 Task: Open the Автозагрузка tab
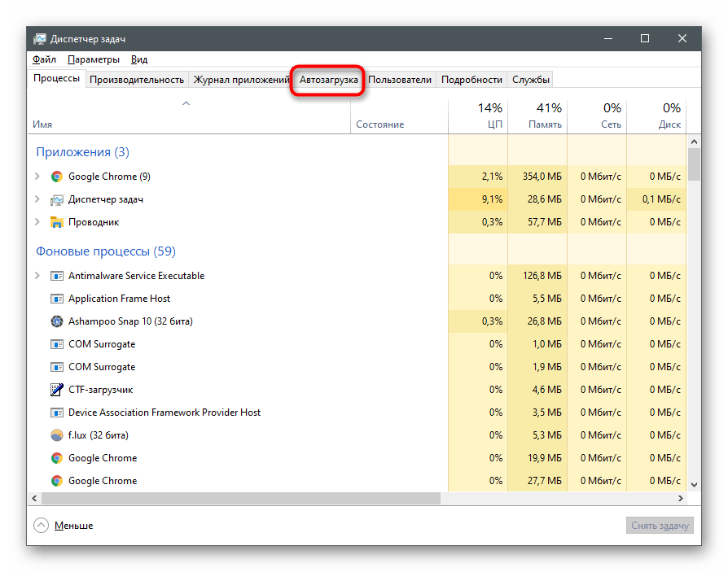[x=328, y=80]
